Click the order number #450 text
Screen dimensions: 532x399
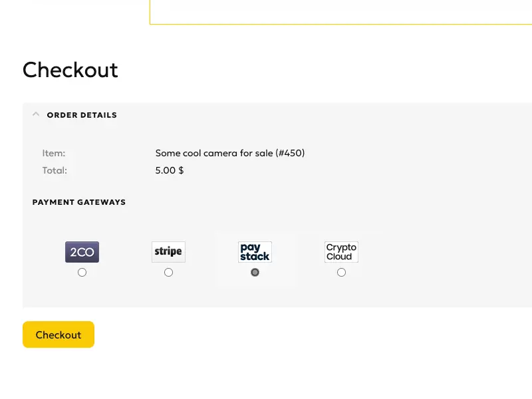[x=290, y=153]
